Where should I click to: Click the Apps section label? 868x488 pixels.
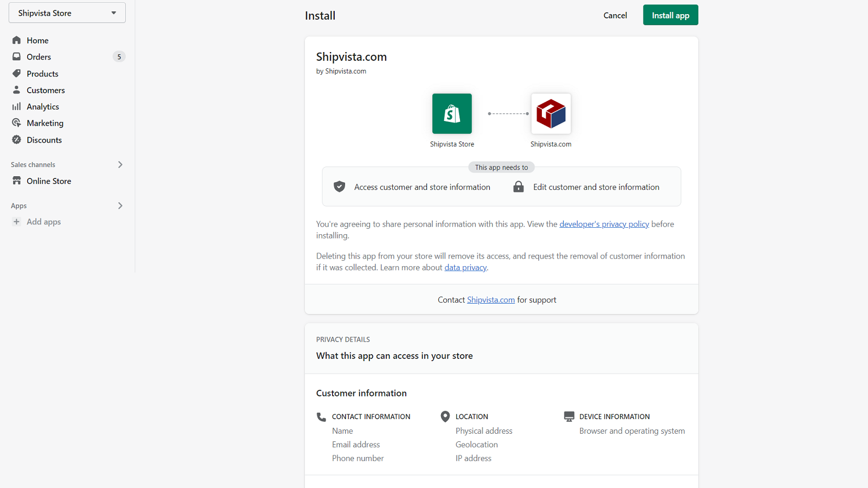(x=18, y=206)
